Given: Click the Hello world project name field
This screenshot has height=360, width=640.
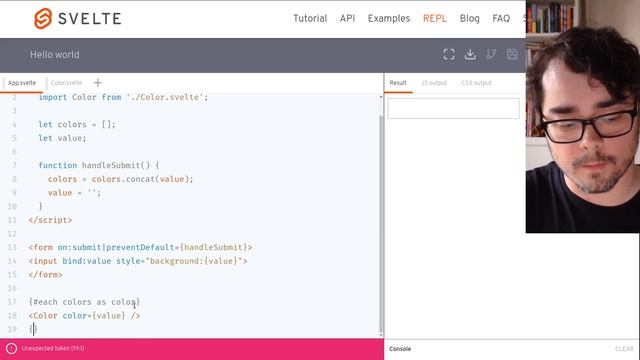Looking at the screenshot, I should point(55,55).
